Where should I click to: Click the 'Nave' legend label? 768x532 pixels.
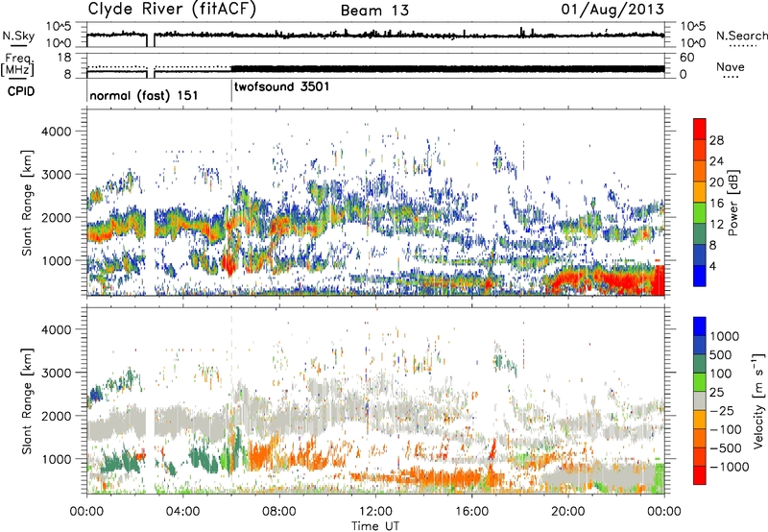(731, 67)
